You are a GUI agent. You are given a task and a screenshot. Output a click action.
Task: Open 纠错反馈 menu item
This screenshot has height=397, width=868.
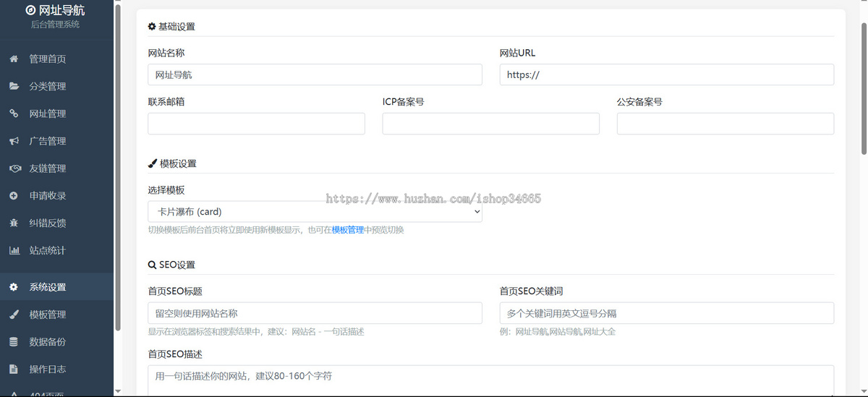point(56,224)
